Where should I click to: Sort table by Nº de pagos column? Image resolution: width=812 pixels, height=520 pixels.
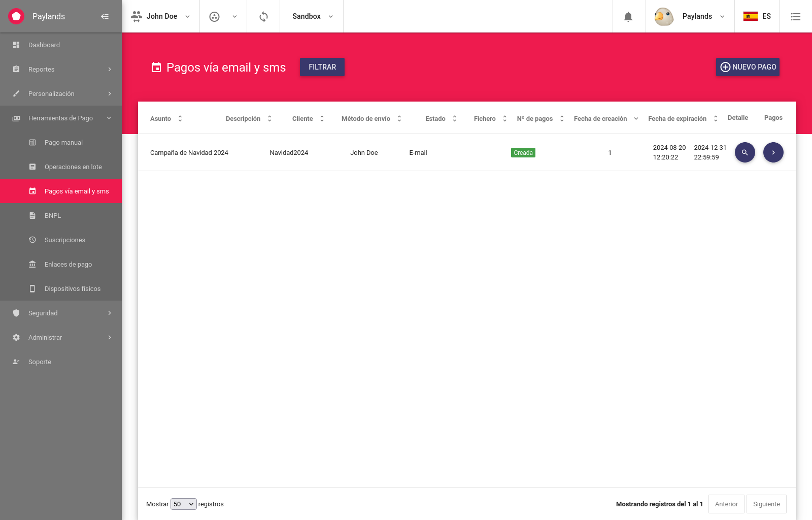540,118
